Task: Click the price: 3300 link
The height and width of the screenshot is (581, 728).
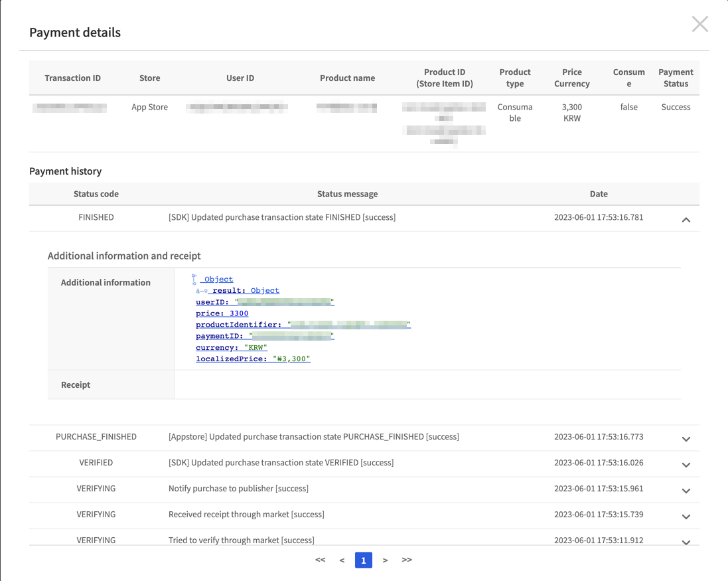Action: pos(222,313)
